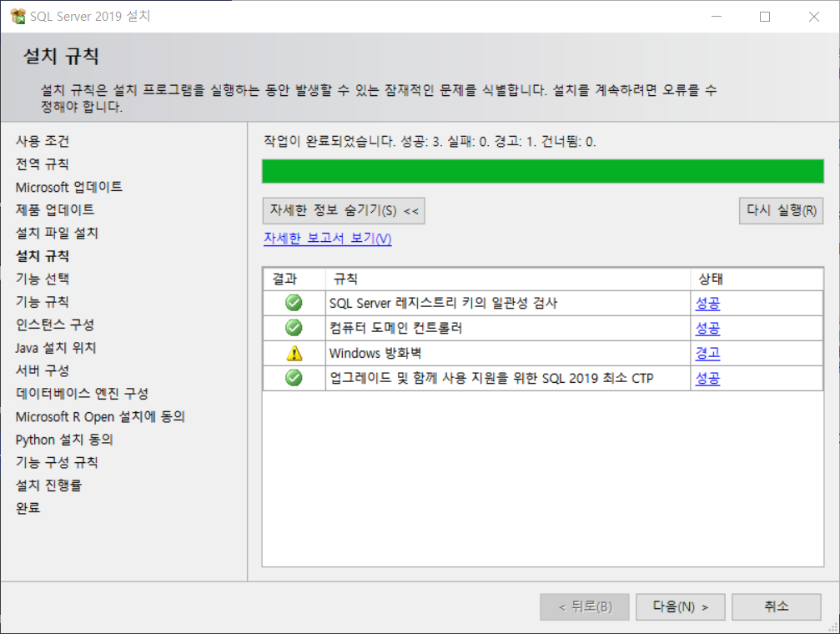Maximize the SQL Server 2019 설치 window
The width and height of the screenshot is (840, 634).
point(765,17)
